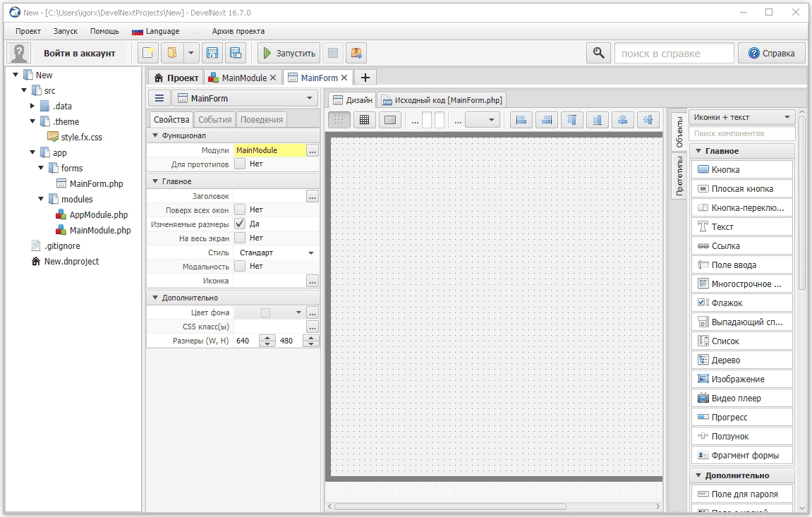Select Флажок component

741,303
